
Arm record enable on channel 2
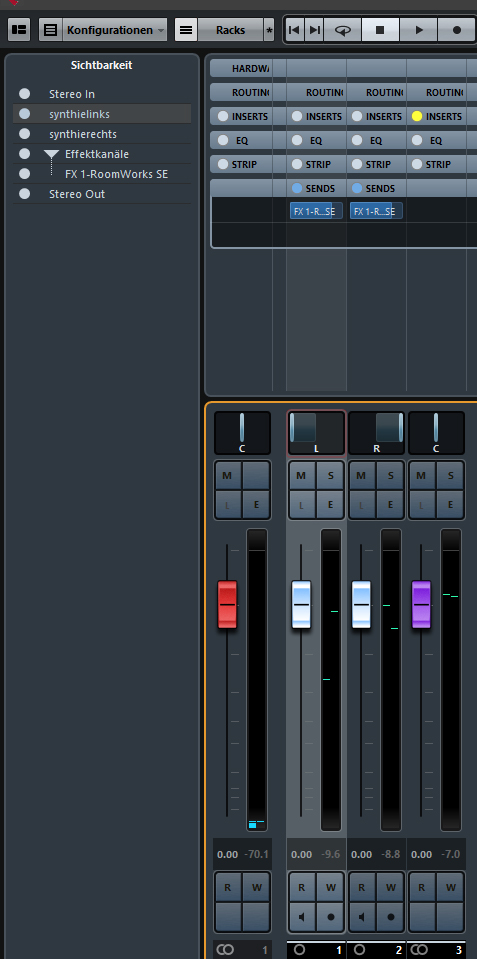click(391, 917)
